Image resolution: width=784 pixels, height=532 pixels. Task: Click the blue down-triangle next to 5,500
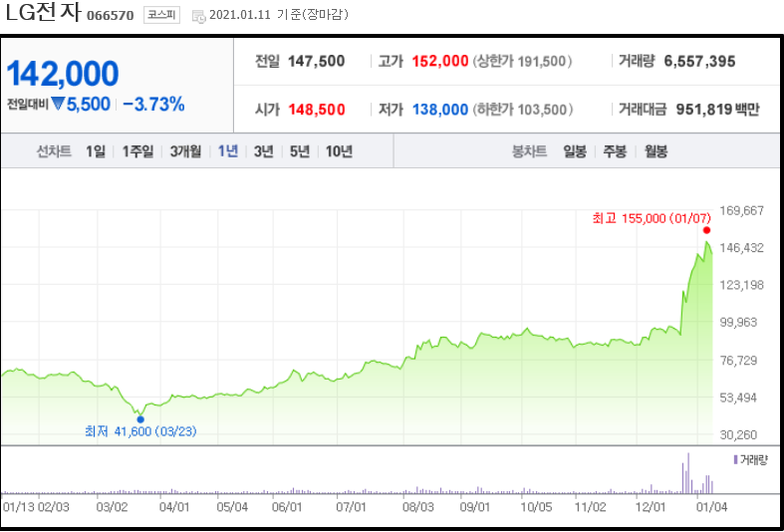58,104
